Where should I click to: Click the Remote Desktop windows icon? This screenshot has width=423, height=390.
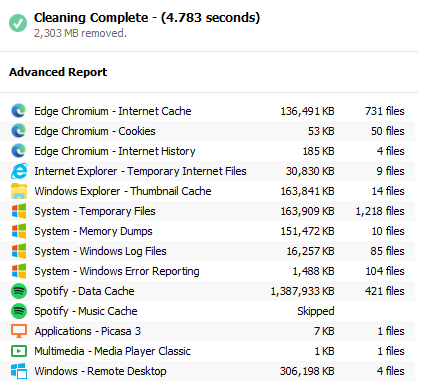point(19,371)
